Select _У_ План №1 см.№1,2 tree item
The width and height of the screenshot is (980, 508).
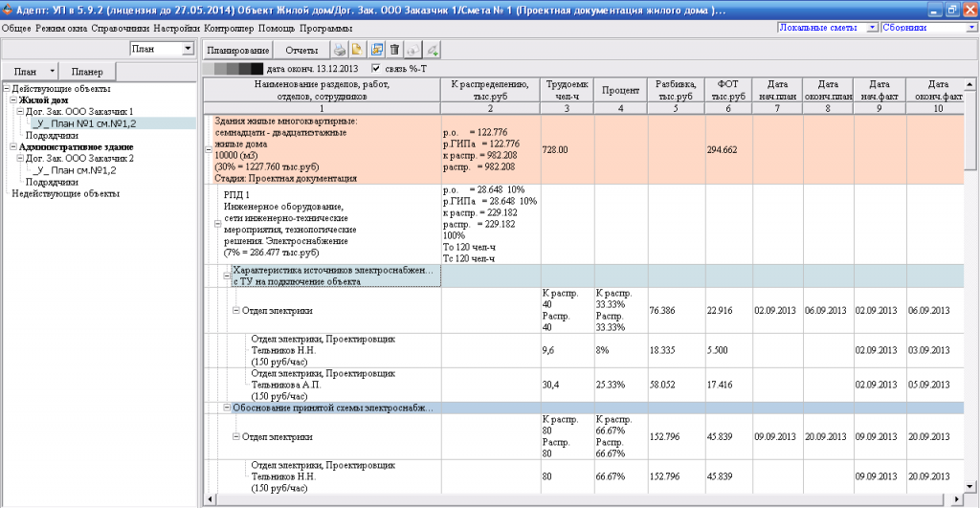coord(84,123)
